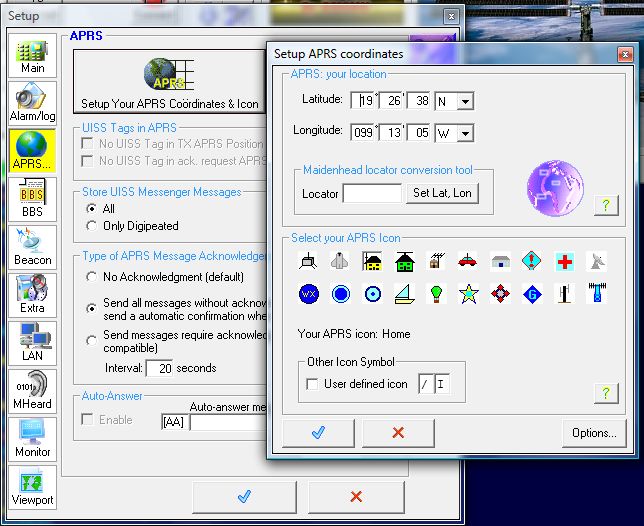Viewport: 644px width, 526px height.
Task: Open the Options... button
Action: (594, 433)
